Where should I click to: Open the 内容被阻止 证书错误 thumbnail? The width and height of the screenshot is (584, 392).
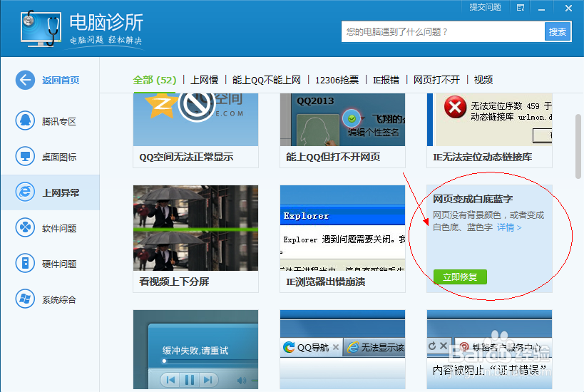(489, 349)
